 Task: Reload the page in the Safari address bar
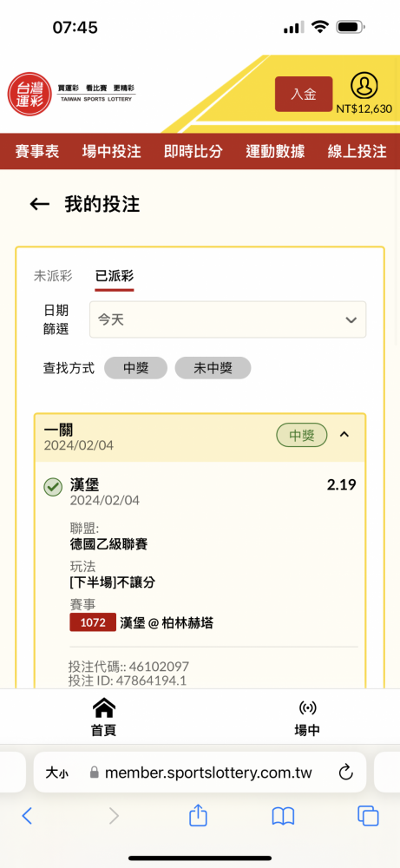pos(346,772)
